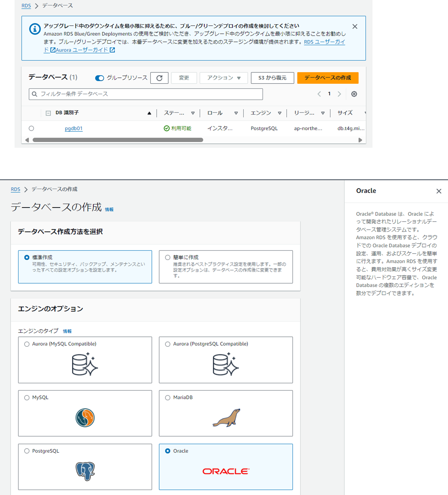Open リージョン column sort arrow
This screenshot has height=495, width=448.
click(x=323, y=113)
